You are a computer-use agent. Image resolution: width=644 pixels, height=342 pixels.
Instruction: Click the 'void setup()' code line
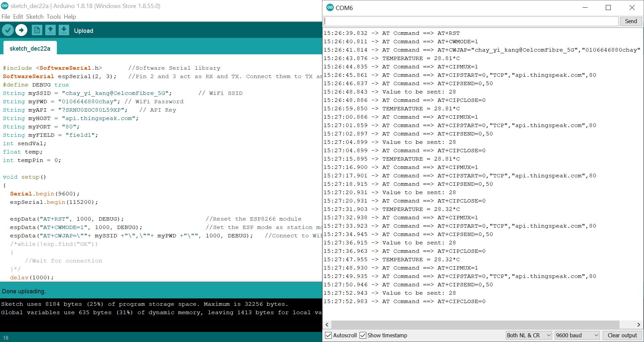pyautogui.click(x=24, y=177)
